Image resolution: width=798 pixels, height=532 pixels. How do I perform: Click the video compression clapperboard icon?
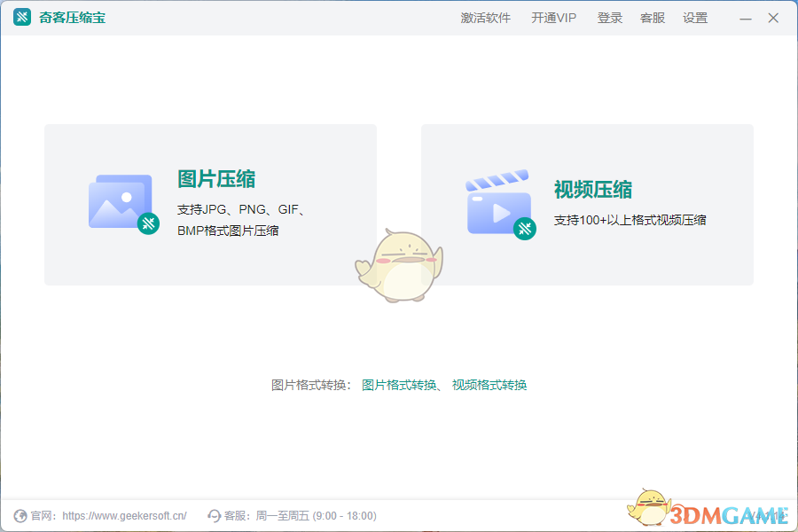pyautogui.click(x=498, y=202)
